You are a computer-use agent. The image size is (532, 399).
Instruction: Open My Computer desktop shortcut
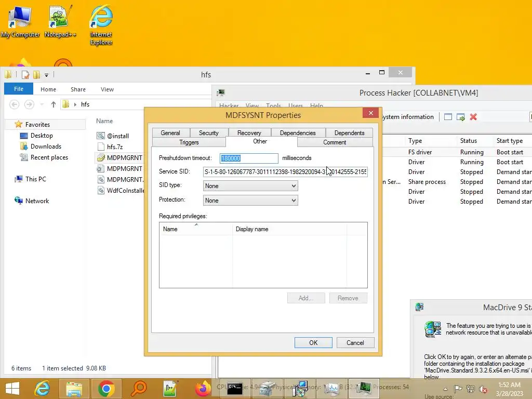tap(20, 21)
